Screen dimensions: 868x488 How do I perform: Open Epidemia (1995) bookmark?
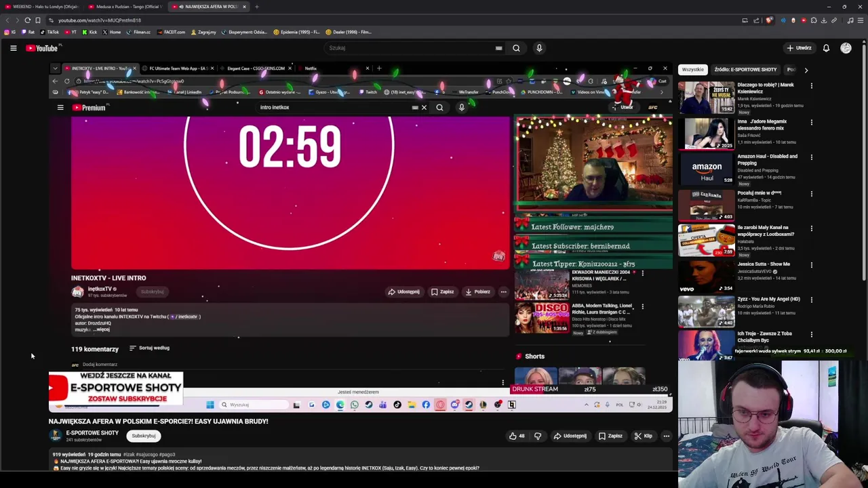[x=296, y=32]
